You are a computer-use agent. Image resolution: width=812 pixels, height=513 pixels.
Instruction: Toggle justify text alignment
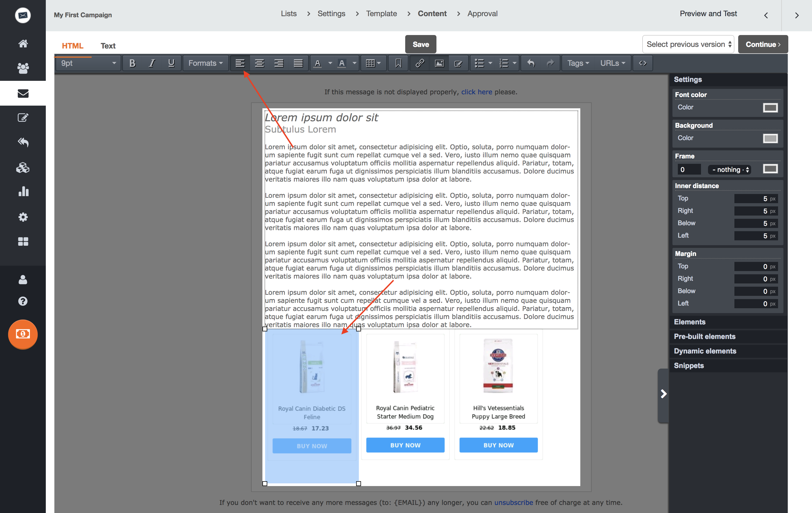[x=298, y=63]
